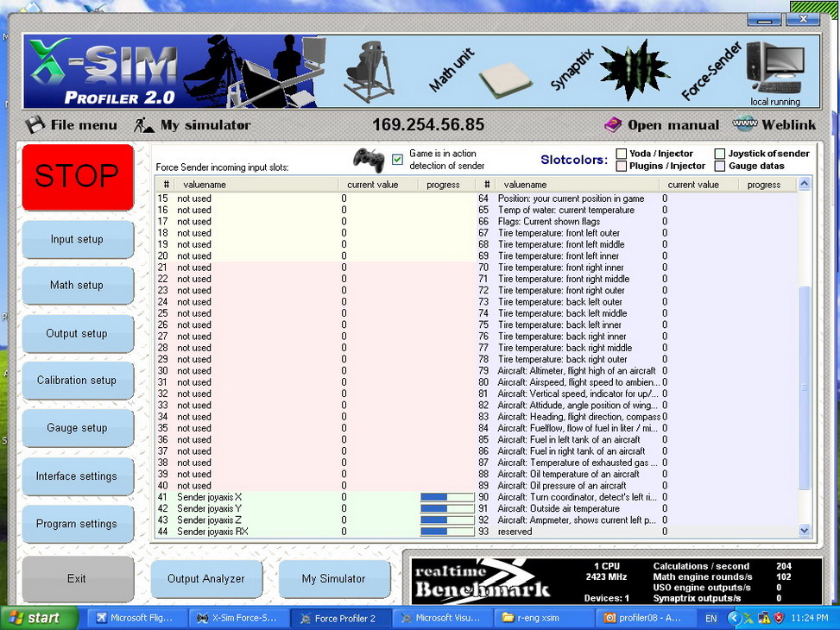Image resolution: width=840 pixels, height=630 pixels.
Task: Click Sender joyaxis Y progress bar
Action: (x=447, y=509)
